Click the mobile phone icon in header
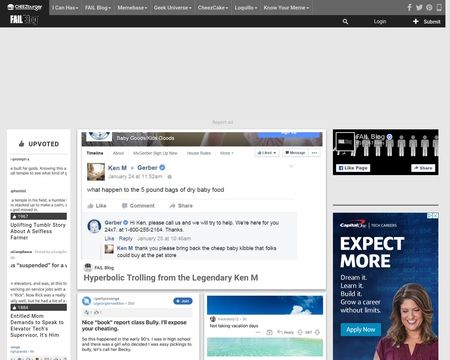Image resolution: width=450 pixels, height=360 pixels. (x=439, y=7)
